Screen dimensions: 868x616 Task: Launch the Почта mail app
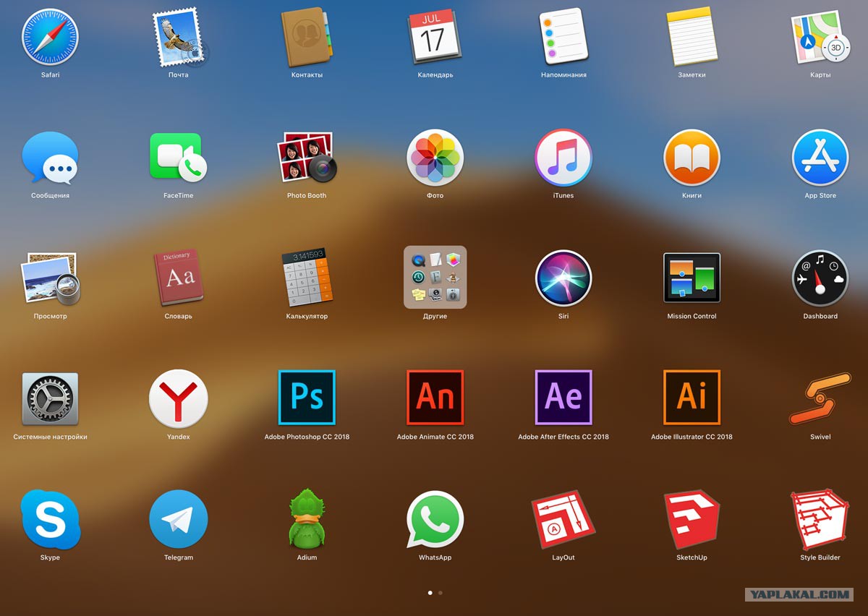coord(179,37)
